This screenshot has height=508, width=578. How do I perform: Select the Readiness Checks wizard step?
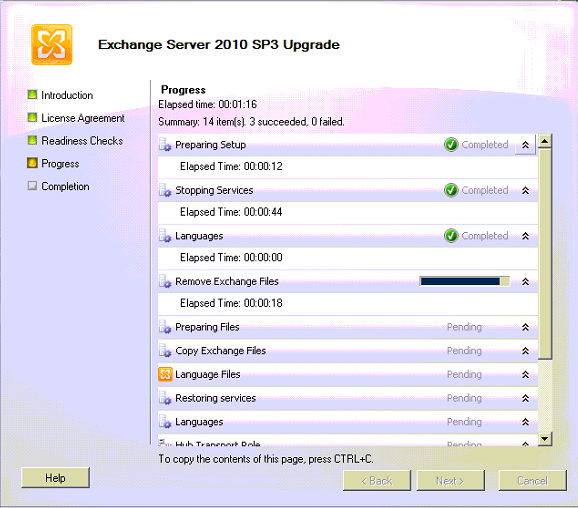pos(82,141)
